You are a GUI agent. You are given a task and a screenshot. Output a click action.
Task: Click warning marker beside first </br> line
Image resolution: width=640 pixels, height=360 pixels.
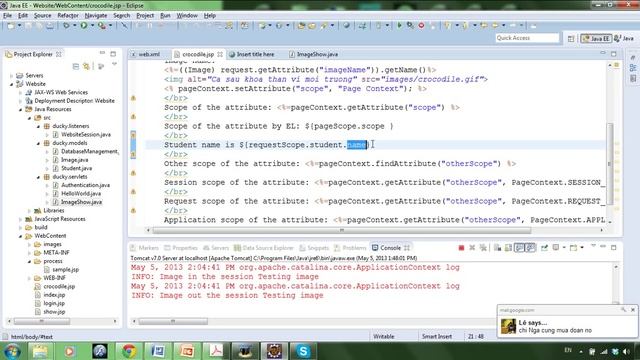tap(133, 98)
